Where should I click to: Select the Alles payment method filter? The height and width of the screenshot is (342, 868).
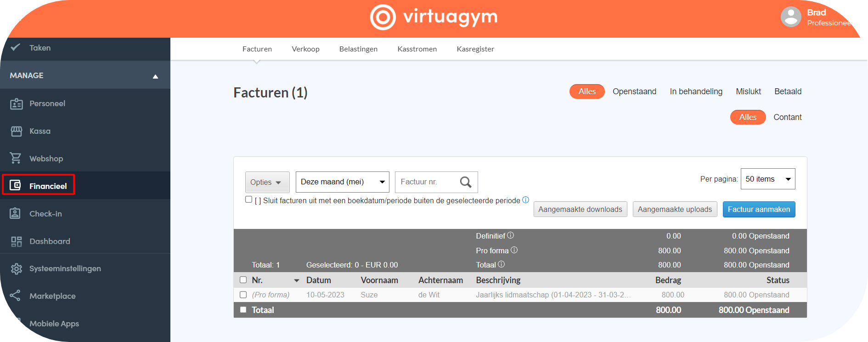[x=748, y=117]
